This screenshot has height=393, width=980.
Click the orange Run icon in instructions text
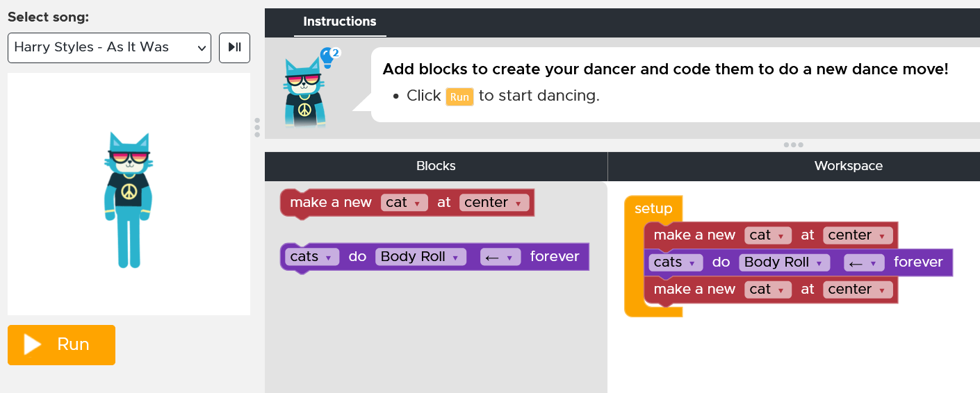click(459, 97)
